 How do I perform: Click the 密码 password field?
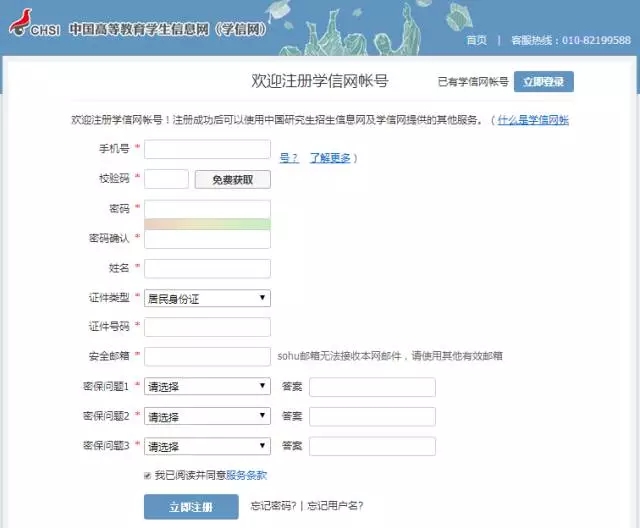tap(208, 208)
